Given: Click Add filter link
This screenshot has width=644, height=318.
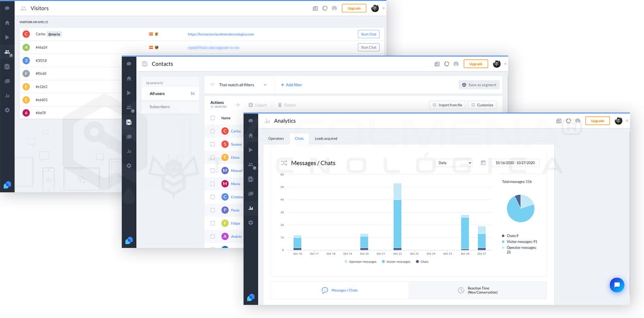Looking at the screenshot, I should pos(291,85).
